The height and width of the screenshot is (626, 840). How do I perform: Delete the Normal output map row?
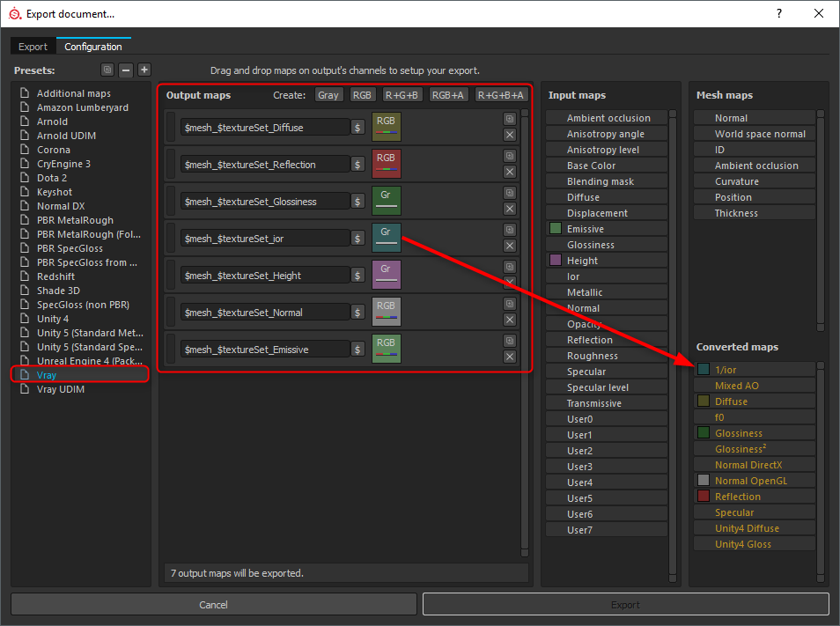point(510,320)
